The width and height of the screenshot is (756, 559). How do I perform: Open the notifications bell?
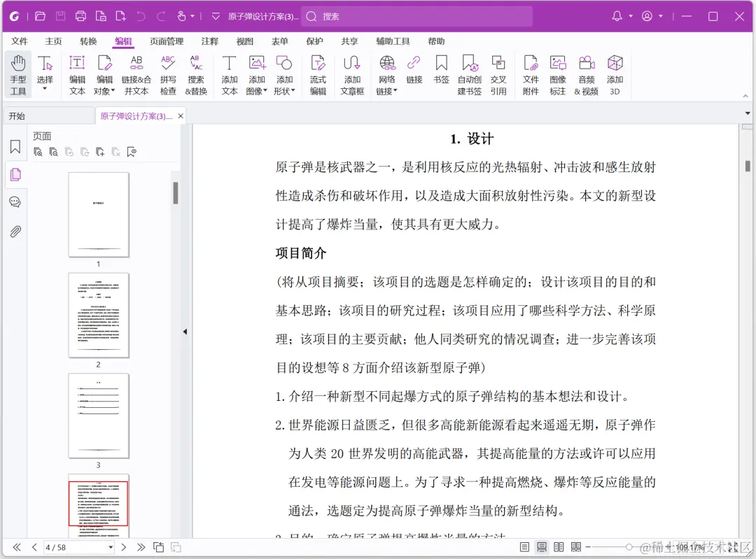click(617, 16)
